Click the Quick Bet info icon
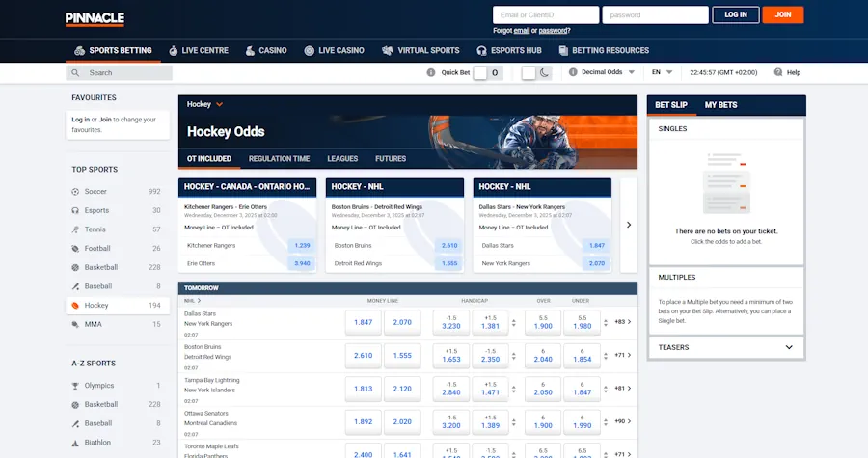The width and height of the screenshot is (868, 458). [x=431, y=72]
